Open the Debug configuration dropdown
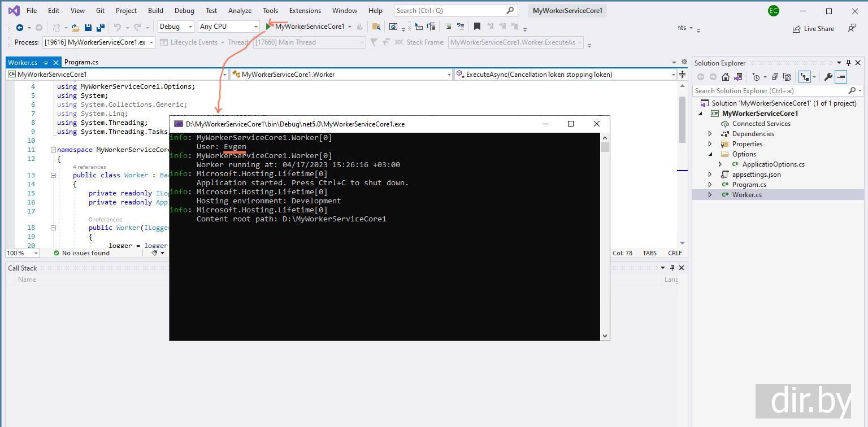This screenshot has width=868, height=427. (x=176, y=27)
